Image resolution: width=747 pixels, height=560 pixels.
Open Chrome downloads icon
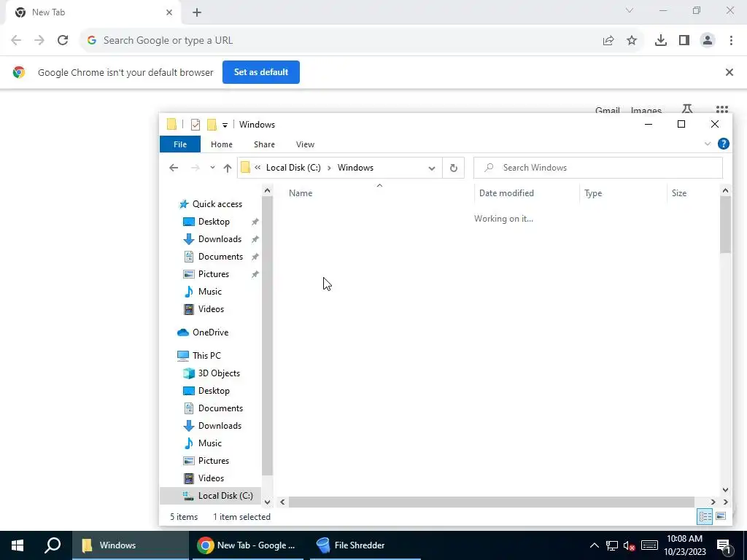tap(661, 41)
